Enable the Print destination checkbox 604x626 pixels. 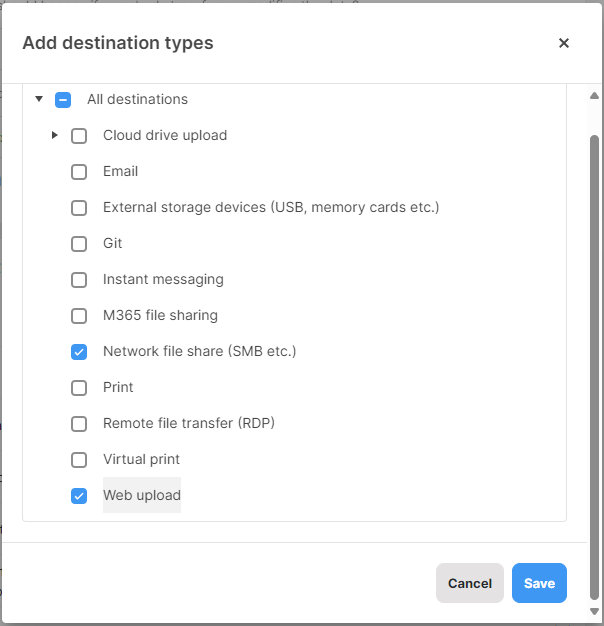[79, 388]
